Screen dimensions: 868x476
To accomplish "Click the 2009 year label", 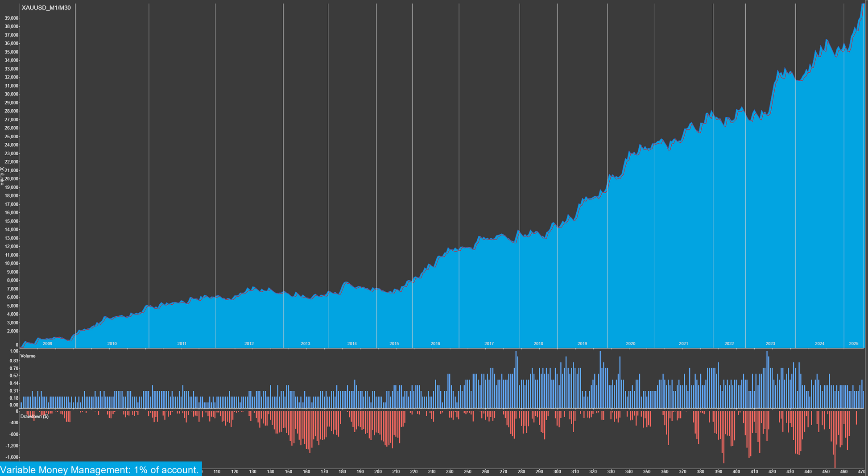I will click(x=47, y=344).
